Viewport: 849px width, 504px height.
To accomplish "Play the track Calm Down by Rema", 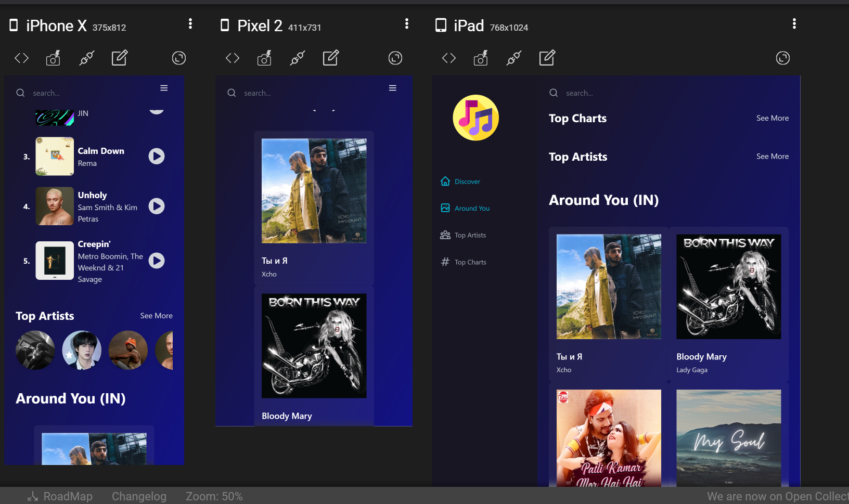I will [x=156, y=156].
